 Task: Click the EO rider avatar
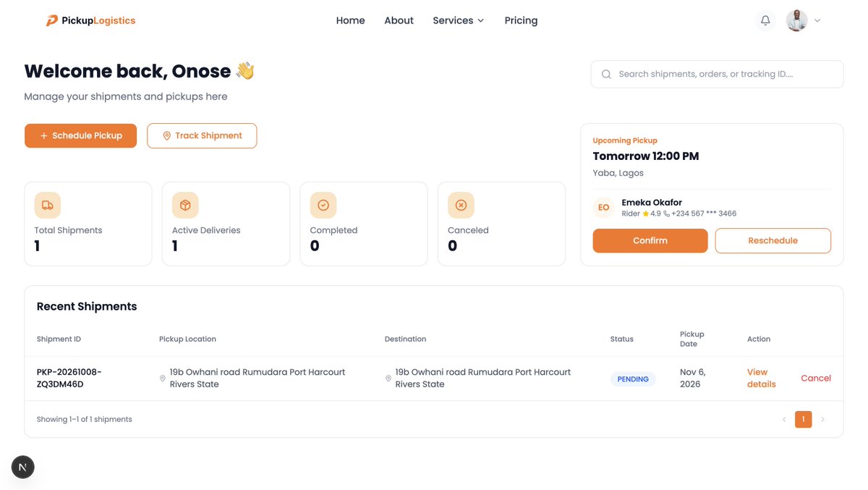click(603, 208)
